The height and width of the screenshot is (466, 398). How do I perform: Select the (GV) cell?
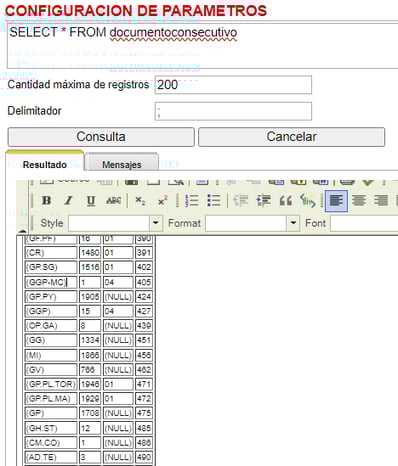click(x=51, y=369)
